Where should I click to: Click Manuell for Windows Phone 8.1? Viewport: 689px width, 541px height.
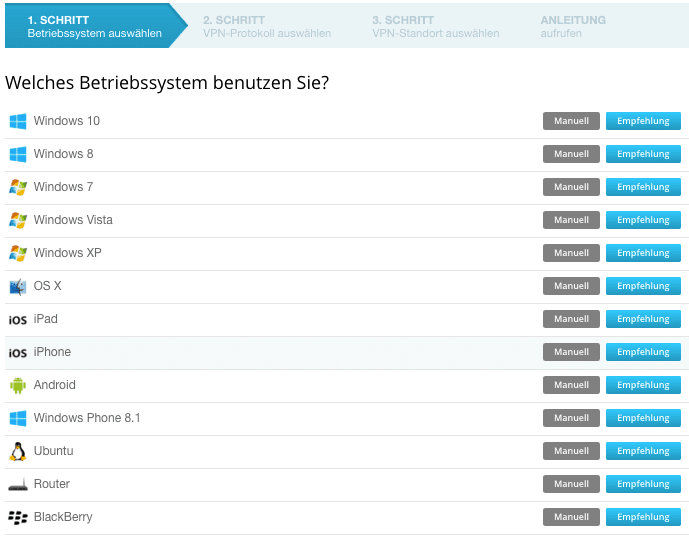[x=571, y=418]
